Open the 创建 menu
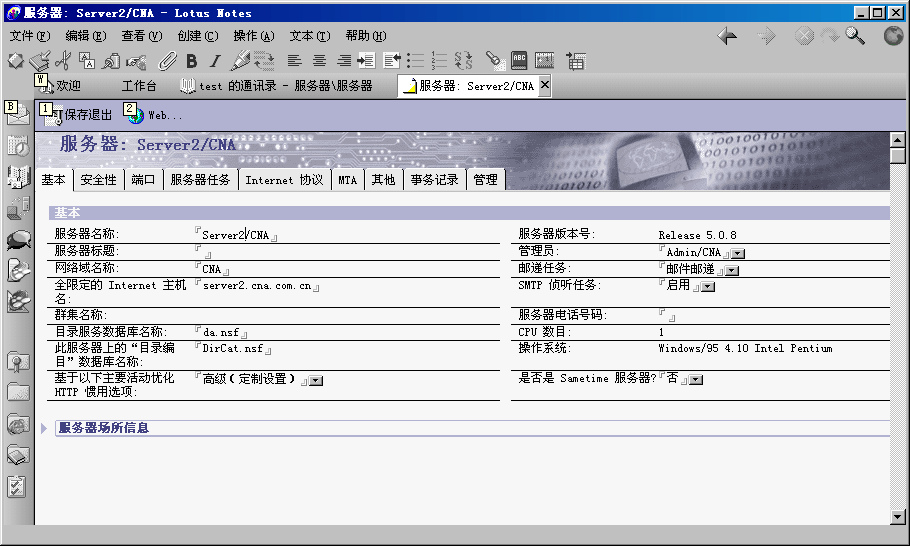Screen dimensions: 910x546 point(197,36)
